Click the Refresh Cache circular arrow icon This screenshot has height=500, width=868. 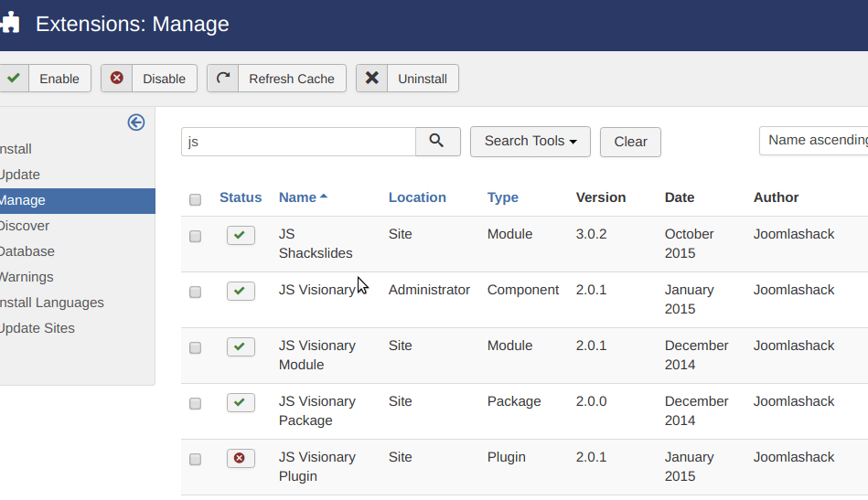click(x=223, y=78)
